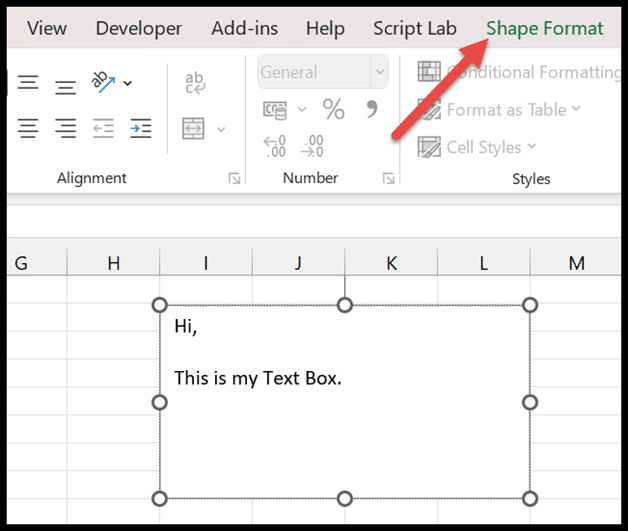This screenshot has height=531, width=628.
Task: Open the Help ribbon tab
Action: 325,28
